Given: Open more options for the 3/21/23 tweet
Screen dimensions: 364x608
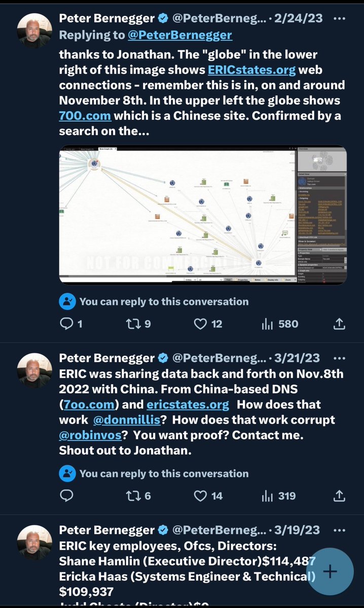Looking at the screenshot, I should click(x=338, y=358).
